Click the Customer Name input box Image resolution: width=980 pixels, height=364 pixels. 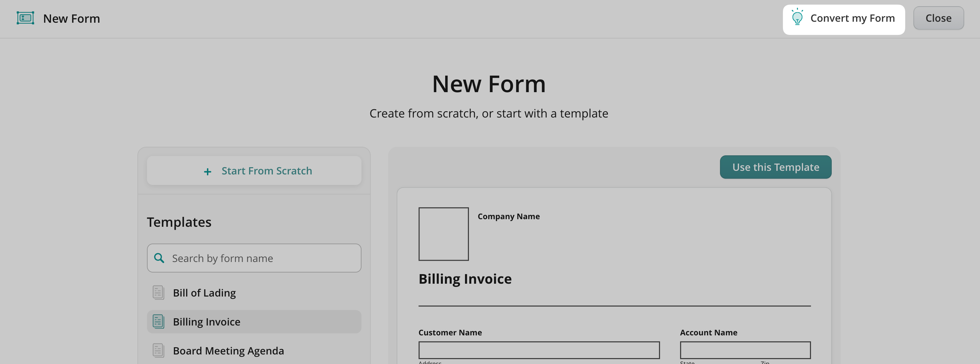(x=539, y=350)
